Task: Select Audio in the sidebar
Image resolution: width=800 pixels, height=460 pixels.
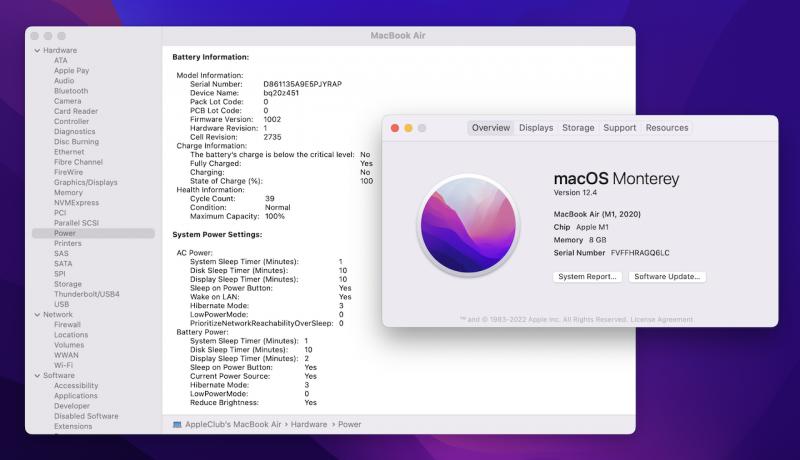Action: pos(64,81)
